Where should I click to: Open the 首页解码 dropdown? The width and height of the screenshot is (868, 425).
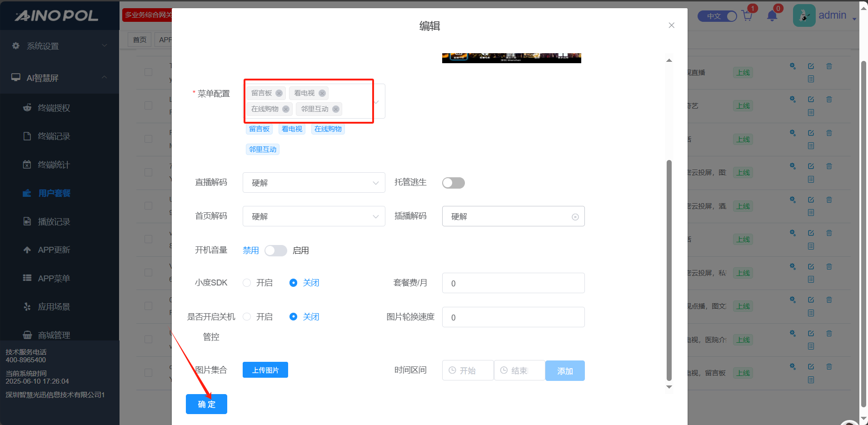(314, 216)
